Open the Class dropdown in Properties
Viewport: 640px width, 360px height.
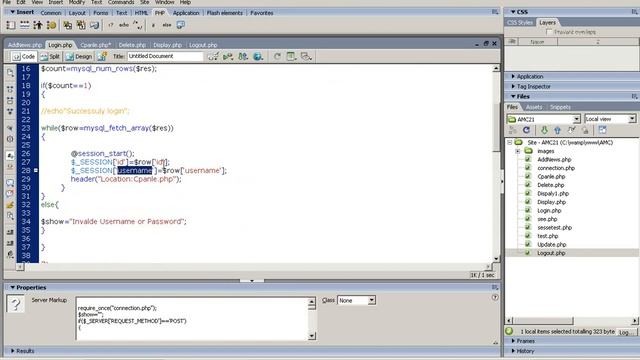[x=371, y=300]
